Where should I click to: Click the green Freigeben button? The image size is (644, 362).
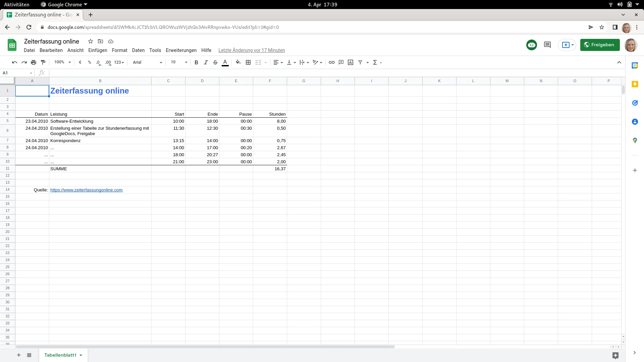[x=600, y=45]
